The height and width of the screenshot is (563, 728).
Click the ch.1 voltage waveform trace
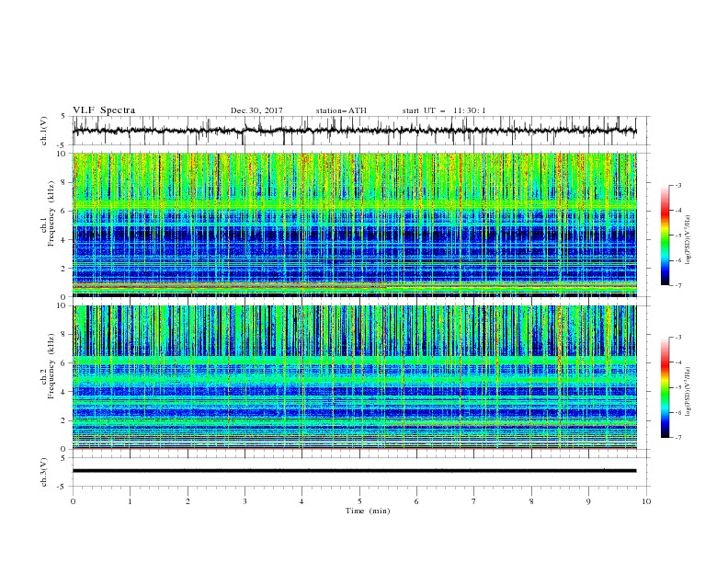coord(354,131)
